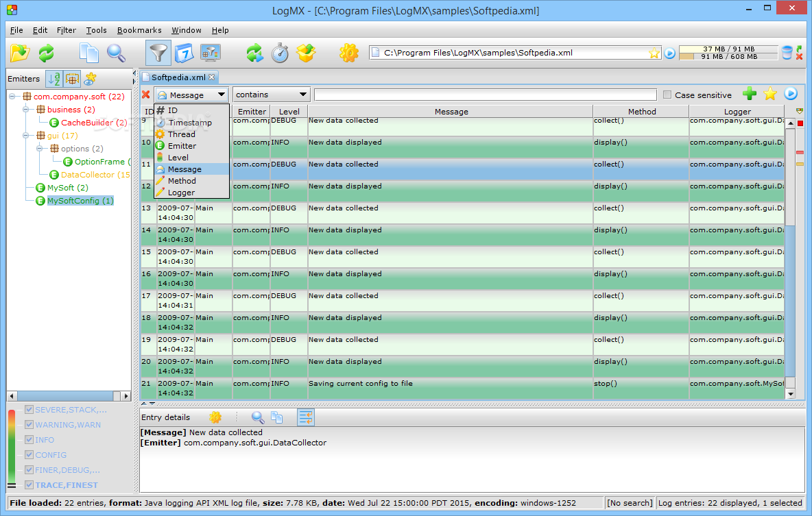
Task: Remove the filter row with red X
Action: tap(146, 94)
